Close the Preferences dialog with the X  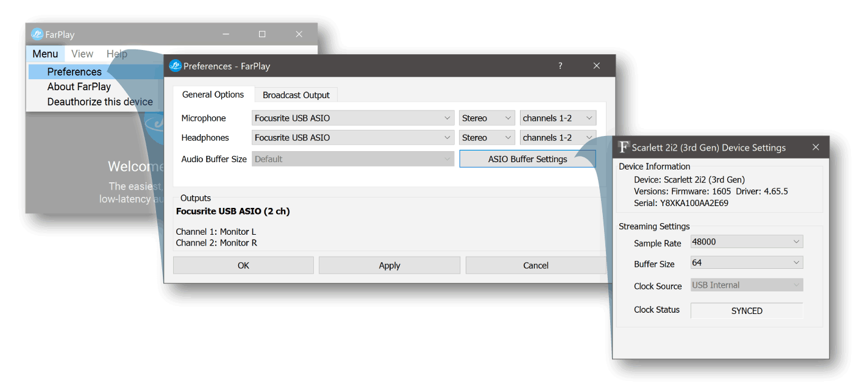click(x=597, y=66)
